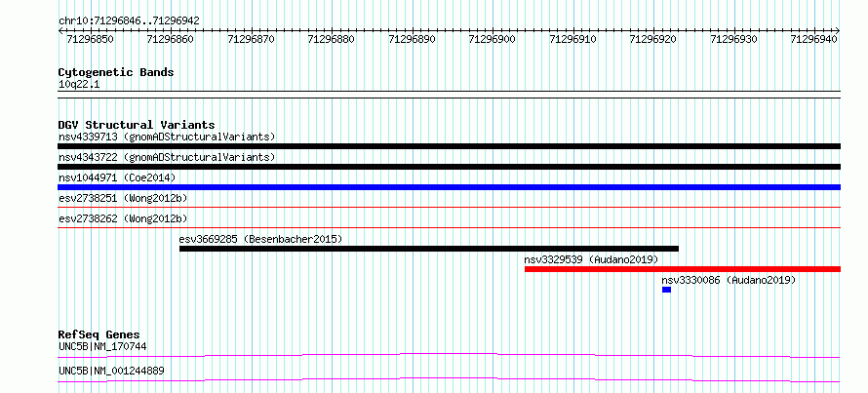This screenshot has width=868, height=393.
Task: Click the blue nsv1044971 Coe2014 bar
Action: 449,187
